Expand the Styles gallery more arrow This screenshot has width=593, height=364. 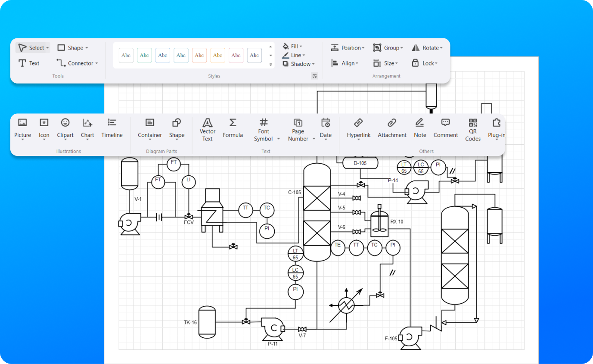click(271, 64)
